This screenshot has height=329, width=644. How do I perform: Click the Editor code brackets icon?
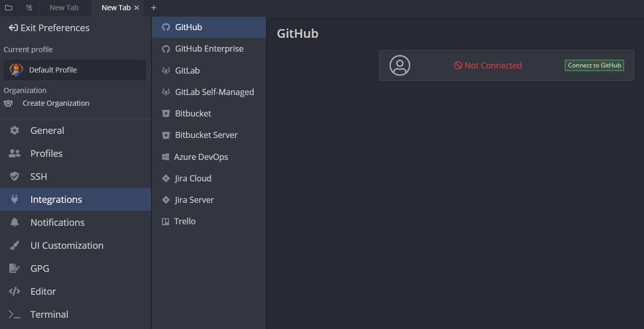tap(15, 291)
